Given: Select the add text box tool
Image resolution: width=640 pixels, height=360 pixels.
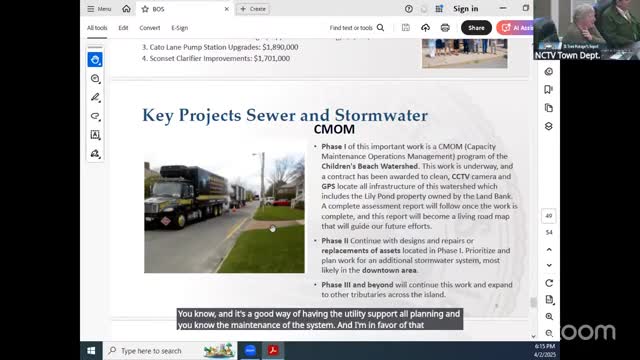Looking at the screenshot, I should coord(95,135).
